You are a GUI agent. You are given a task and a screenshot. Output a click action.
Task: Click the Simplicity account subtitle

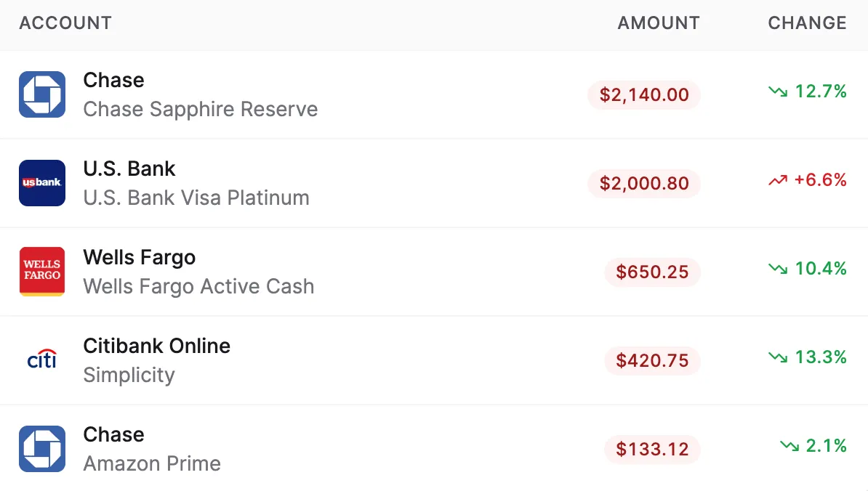pyautogui.click(x=129, y=375)
